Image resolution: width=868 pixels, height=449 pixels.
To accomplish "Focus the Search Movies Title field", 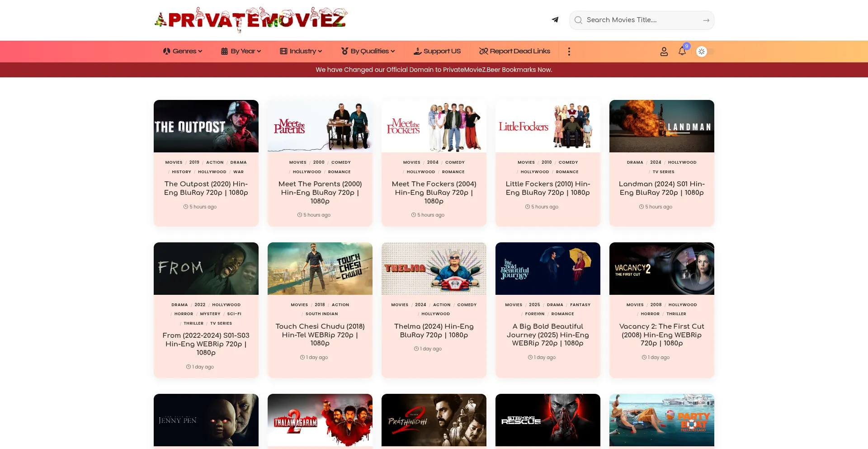I will pyautogui.click(x=642, y=20).
